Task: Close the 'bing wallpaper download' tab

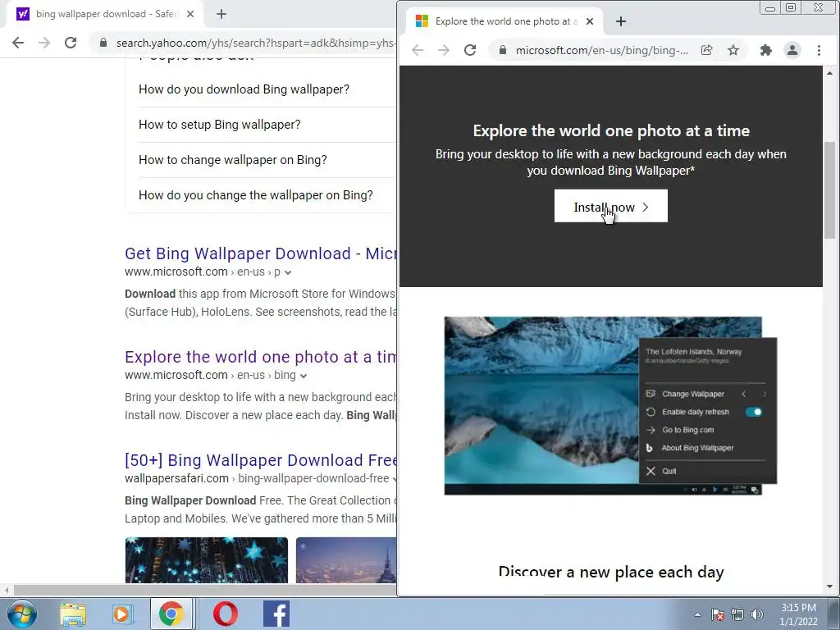Action: coord(189,14)
